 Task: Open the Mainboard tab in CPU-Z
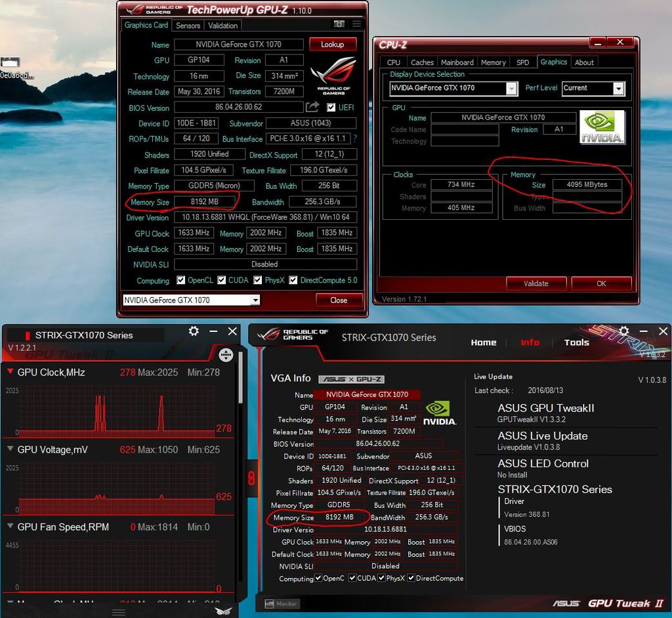[457, 62]
